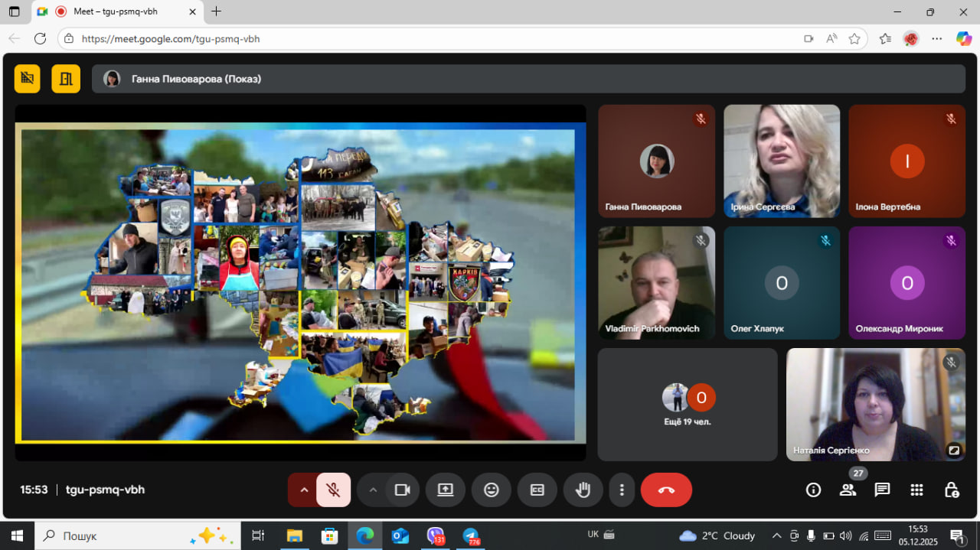Viewport: 980px width, 550px height.
Task: Open the chat panel
Action: coord(882,490)
